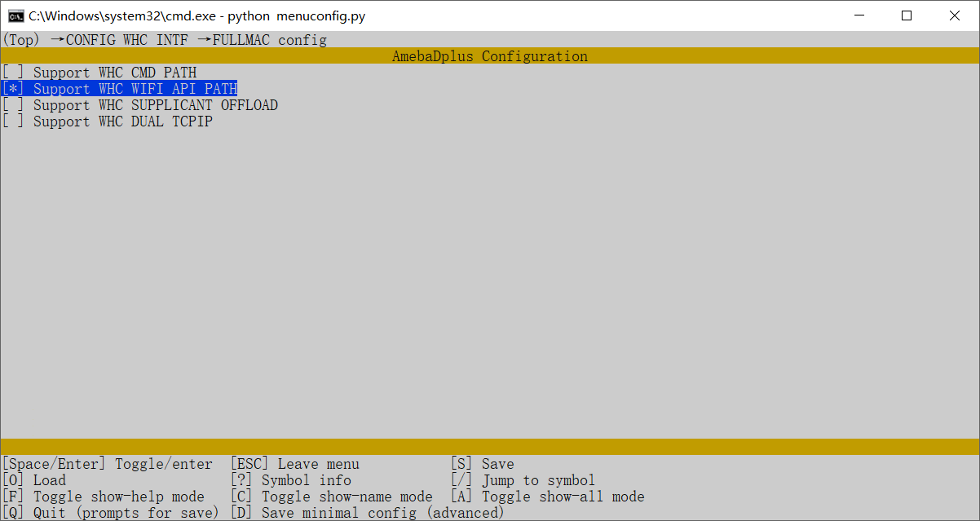Screen dimensions: 980x521
Task: Click [D] Save minimal config hint
Action: pyautogui.click(x=367, y=513)
